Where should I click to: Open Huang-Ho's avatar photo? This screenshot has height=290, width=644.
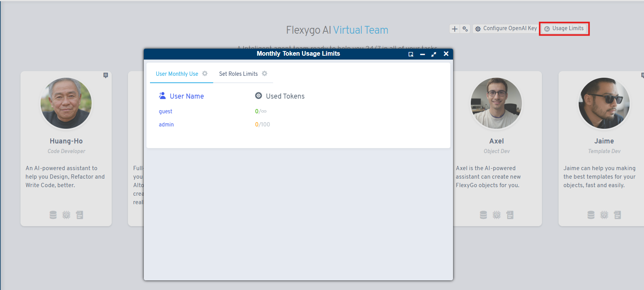66,103
